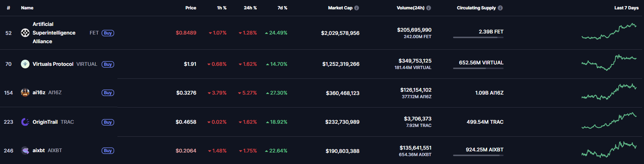Click the Artificial Superintelligence Alliance coin logo

[x=25, y=33]
